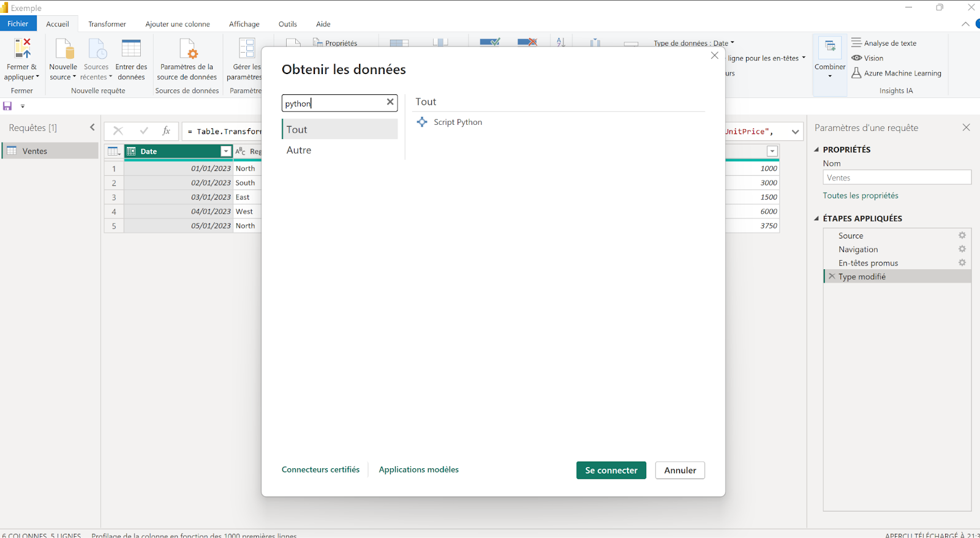Image resolution: width=980 pixels, height=538 pixels.
Task: Open Ajouter une colonne tab
Action: pyautogui.click(x=178, y=24)
